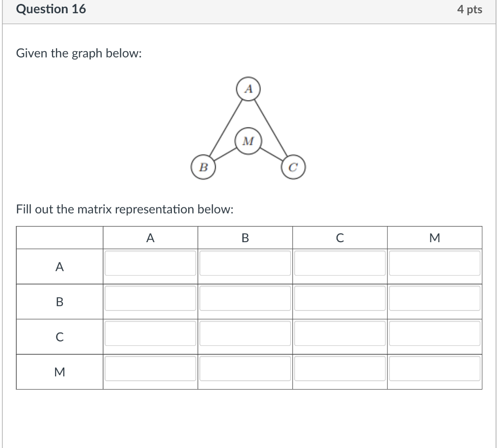Select the input for row C column A
Image resolution: width=503 pixels, height=448 pixels.
pos(150,333)
